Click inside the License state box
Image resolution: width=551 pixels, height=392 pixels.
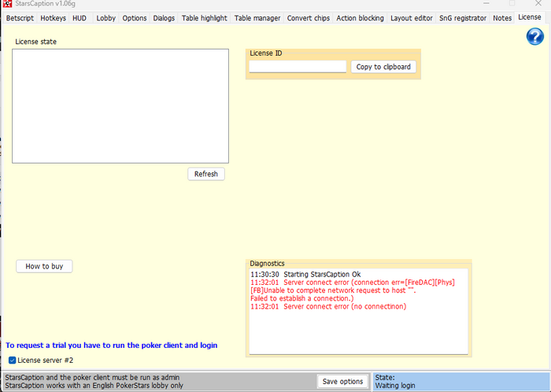pyautogui.click(x=120, y=106)
